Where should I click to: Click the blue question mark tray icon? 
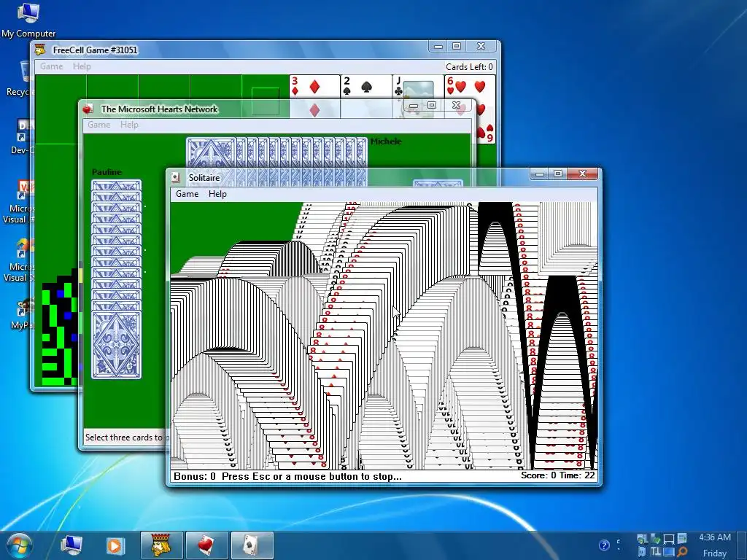(603, 545)
